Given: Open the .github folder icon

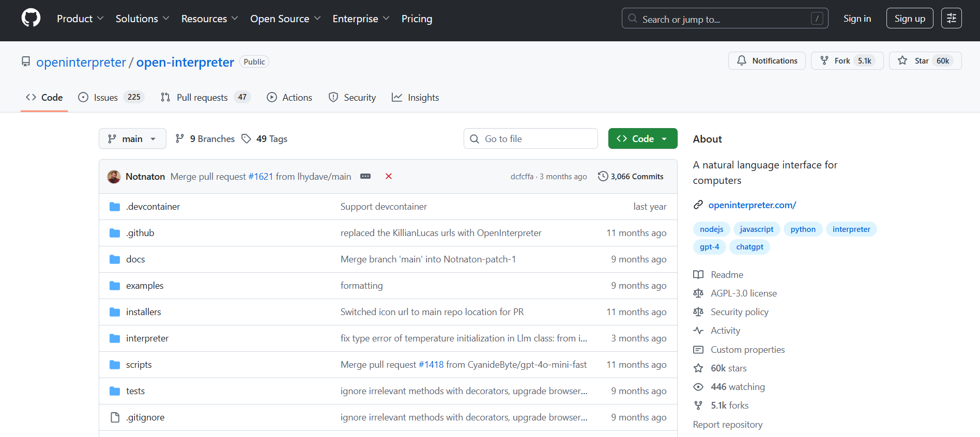Looking at the screenshot, I should [x=115, y=233].
